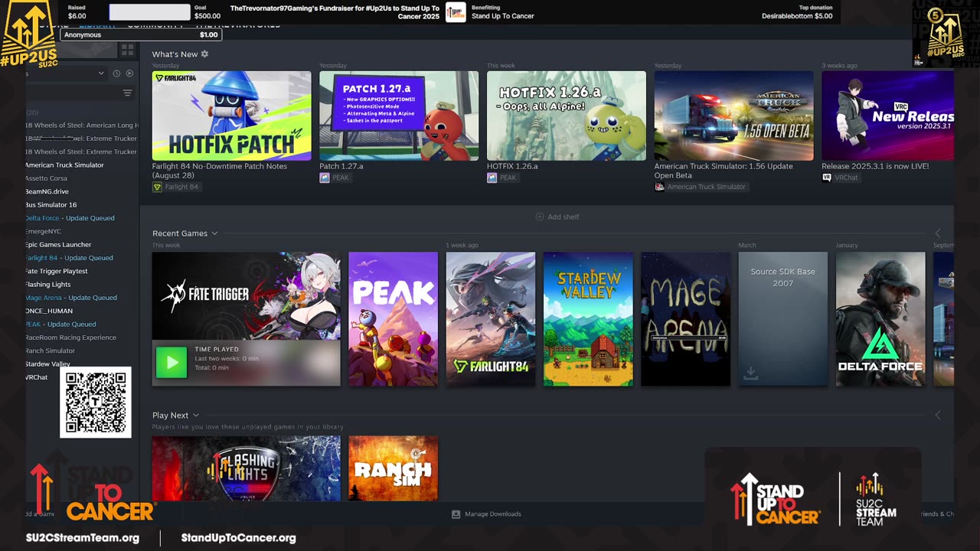Viewport: 980px width, 551px height.
Task: Toggle the ready-to-play filter icon
Action: [129, 73]
